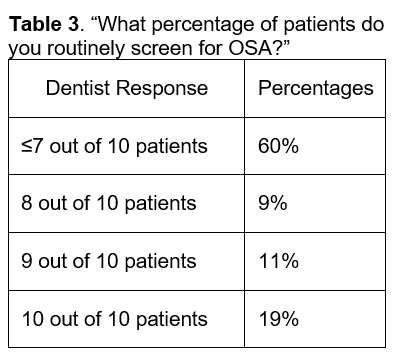
Task: Click the ≤7 out of 10 patients cell
Action: coord(127,146)
